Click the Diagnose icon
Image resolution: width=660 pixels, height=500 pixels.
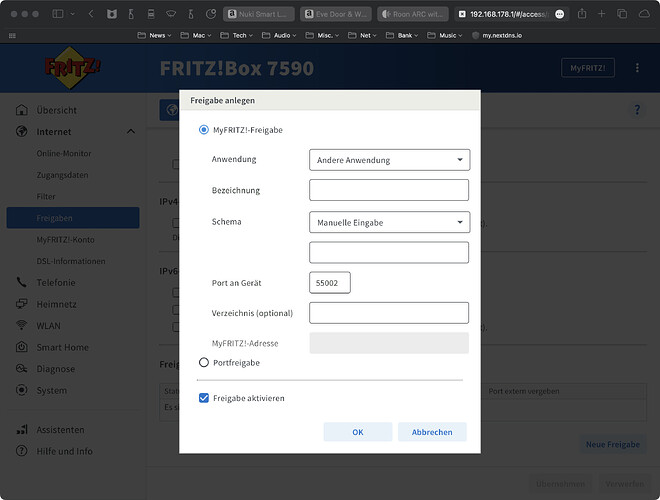(x=21, y=368)
